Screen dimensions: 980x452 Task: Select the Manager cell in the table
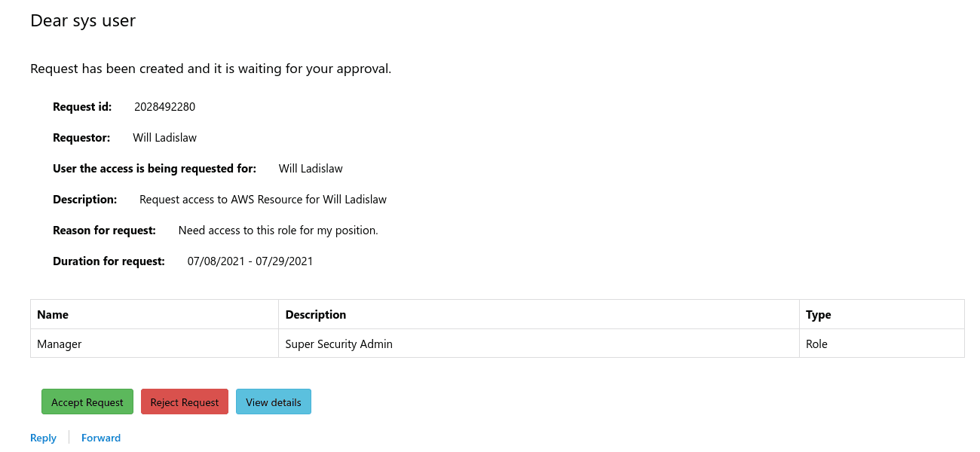(x=60, y=344)
